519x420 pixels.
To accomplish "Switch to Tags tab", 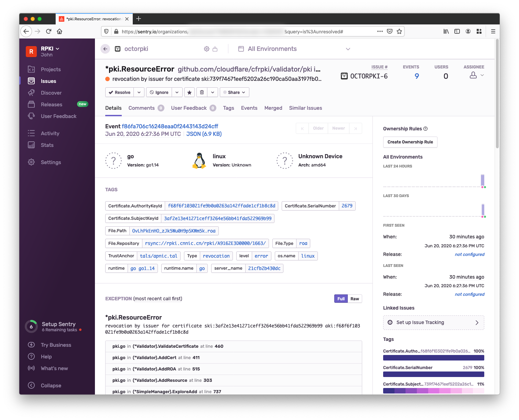I will point(228,108).
